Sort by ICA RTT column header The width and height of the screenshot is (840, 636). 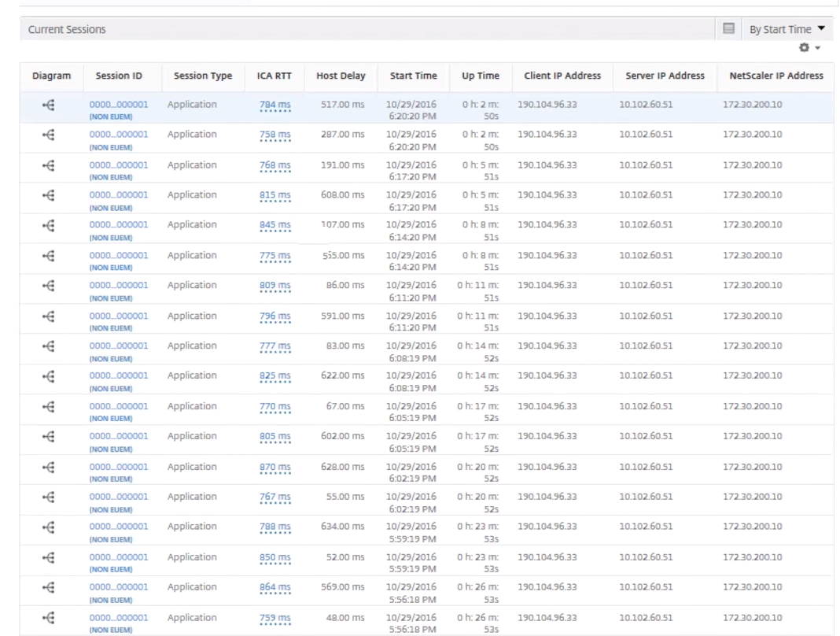click(x=274, y=76)
